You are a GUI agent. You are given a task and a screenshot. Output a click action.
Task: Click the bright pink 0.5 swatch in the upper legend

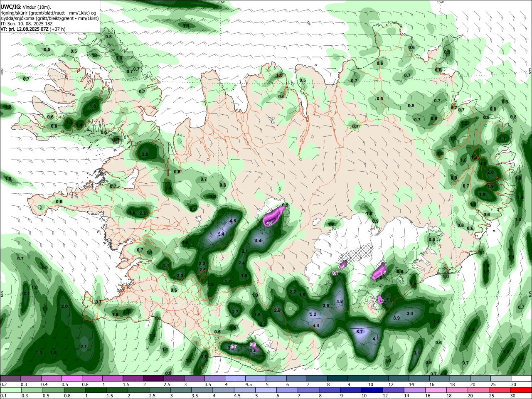[71, 378]
